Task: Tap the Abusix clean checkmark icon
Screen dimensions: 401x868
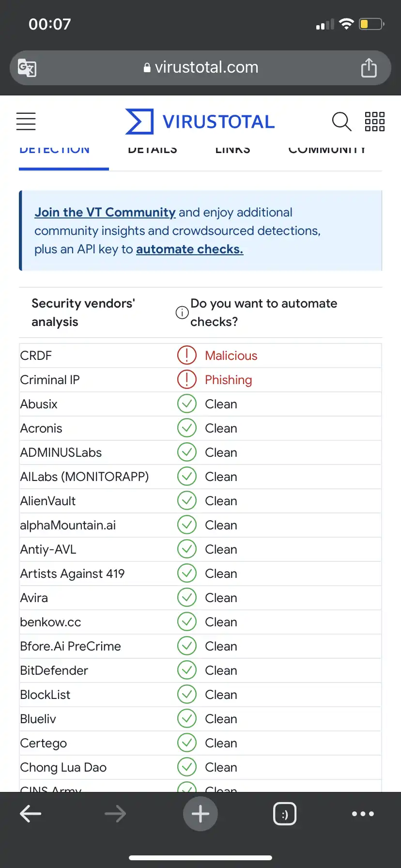Action: pyautogui.click(x=187, y=403)
